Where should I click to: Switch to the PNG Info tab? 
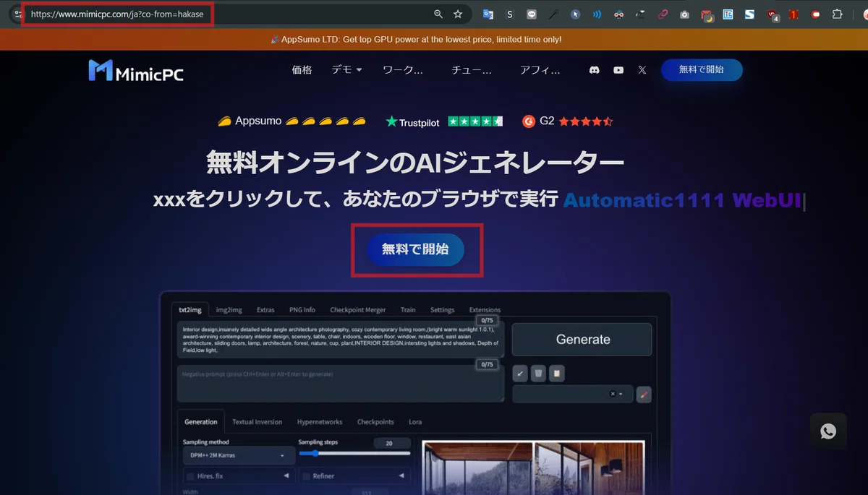pos(302,310)
